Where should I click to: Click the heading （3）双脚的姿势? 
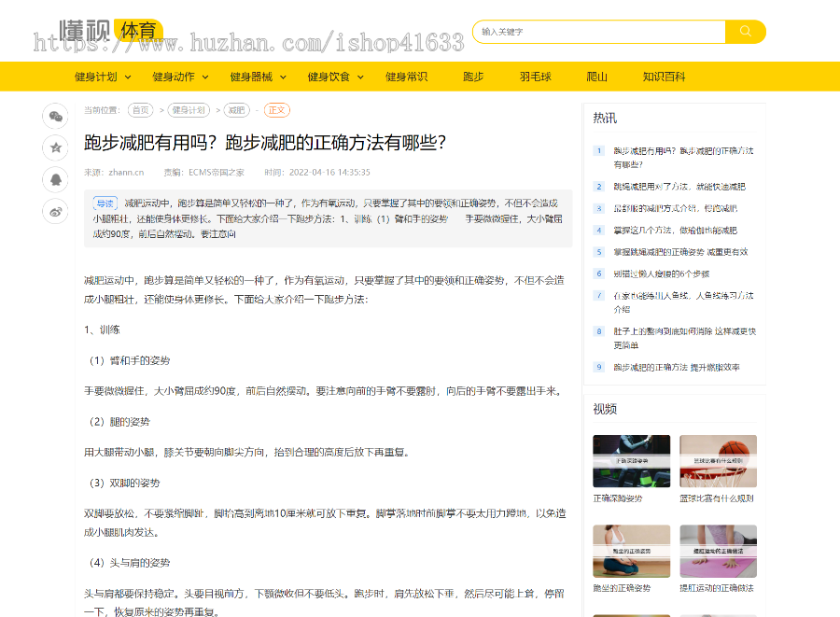coord(122,484)
